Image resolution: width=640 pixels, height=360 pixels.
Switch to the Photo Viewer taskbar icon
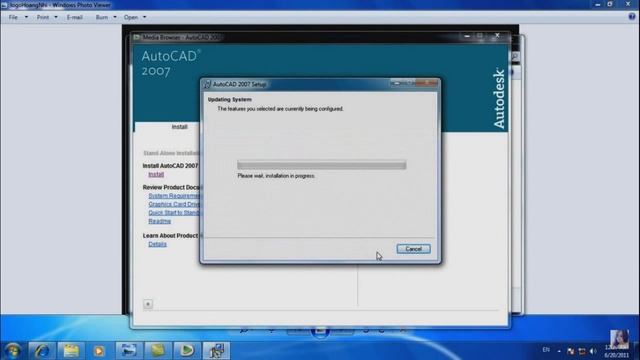tap(129, 351)
